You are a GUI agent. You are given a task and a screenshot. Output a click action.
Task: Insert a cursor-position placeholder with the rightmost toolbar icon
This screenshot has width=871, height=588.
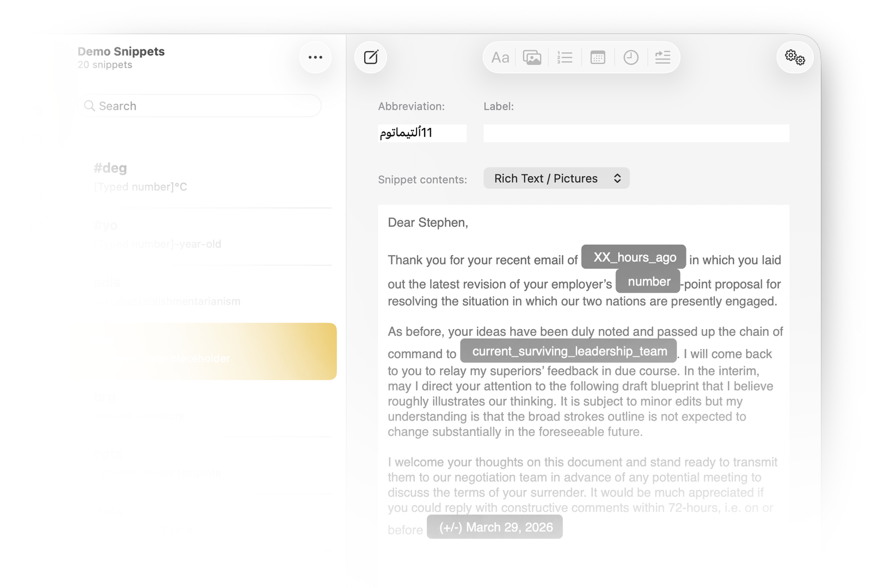click(663, 57)
